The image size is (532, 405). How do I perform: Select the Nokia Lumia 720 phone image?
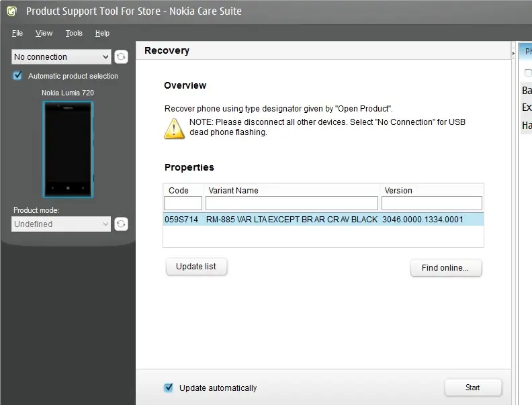coord(68,149)
